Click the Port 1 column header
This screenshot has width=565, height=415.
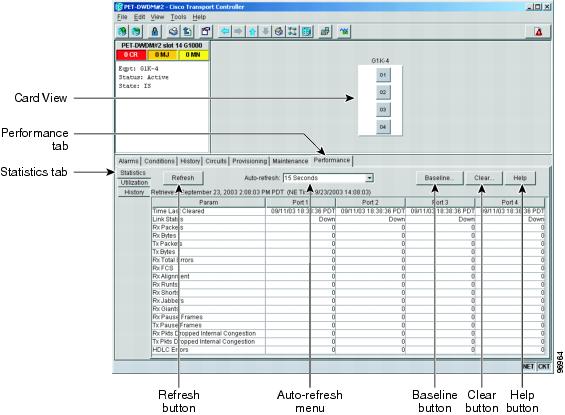click(x=300, y=202)
